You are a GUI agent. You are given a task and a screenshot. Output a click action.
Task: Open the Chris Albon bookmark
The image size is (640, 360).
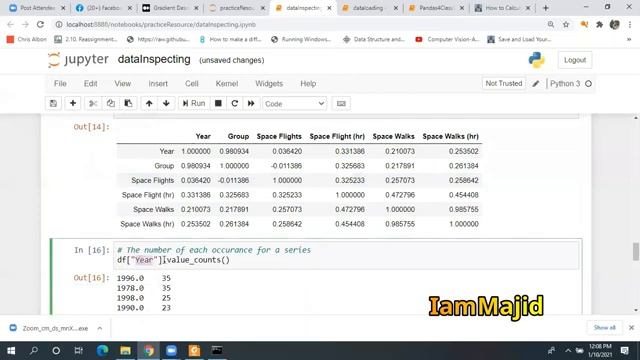(27, 39)
